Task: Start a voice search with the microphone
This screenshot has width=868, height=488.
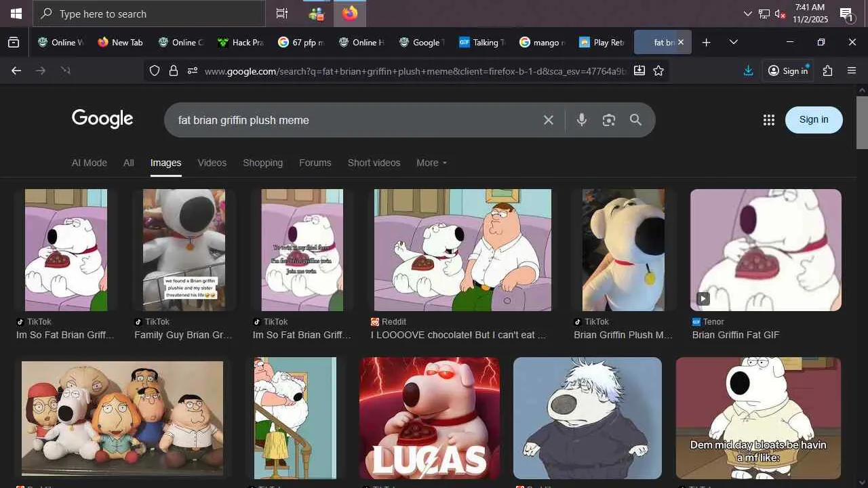Action: (x=582, y=120)
